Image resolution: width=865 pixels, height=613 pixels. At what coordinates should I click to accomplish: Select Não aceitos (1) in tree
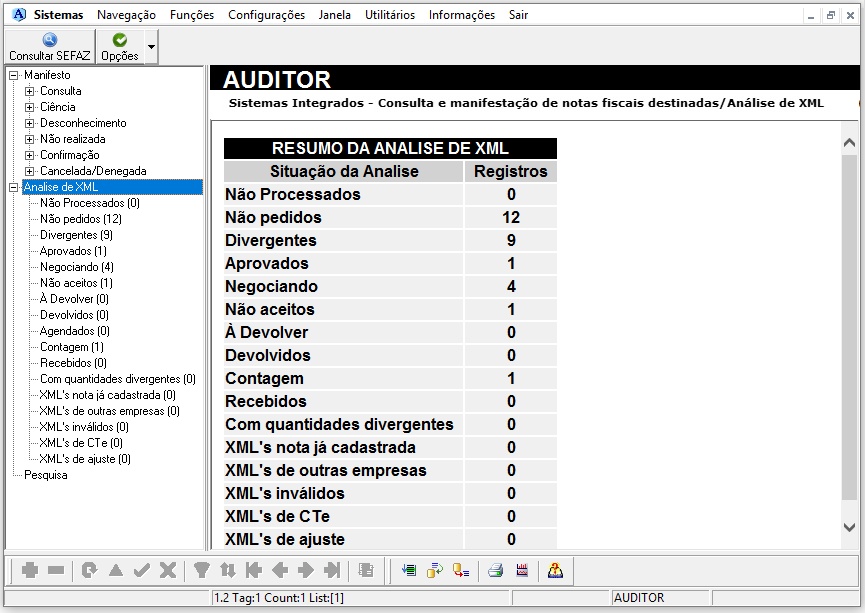tap(76, 283)
